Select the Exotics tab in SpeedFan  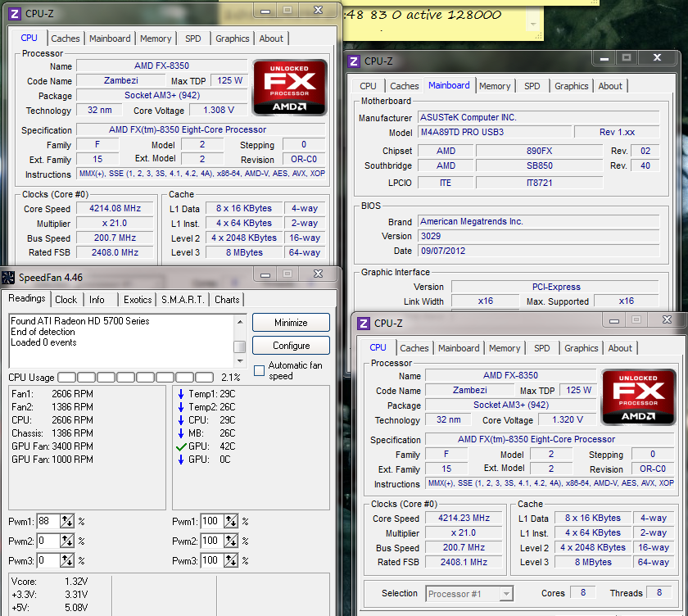pos(138,300)
